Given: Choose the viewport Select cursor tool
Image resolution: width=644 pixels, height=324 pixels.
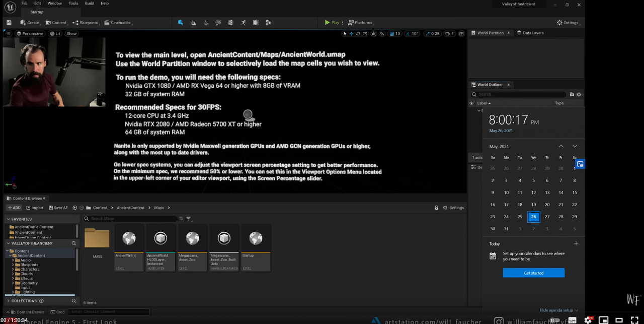Looking at the screenshot, I should [345, 34].
